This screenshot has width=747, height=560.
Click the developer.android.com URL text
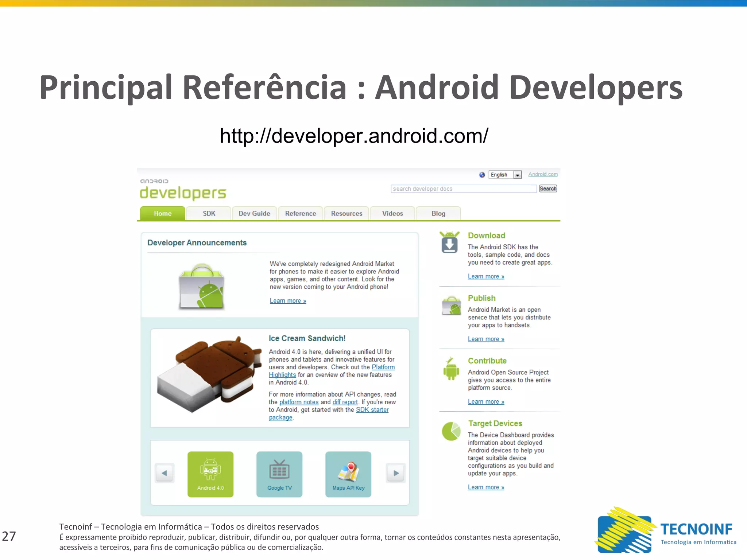[x=354, y=136]
